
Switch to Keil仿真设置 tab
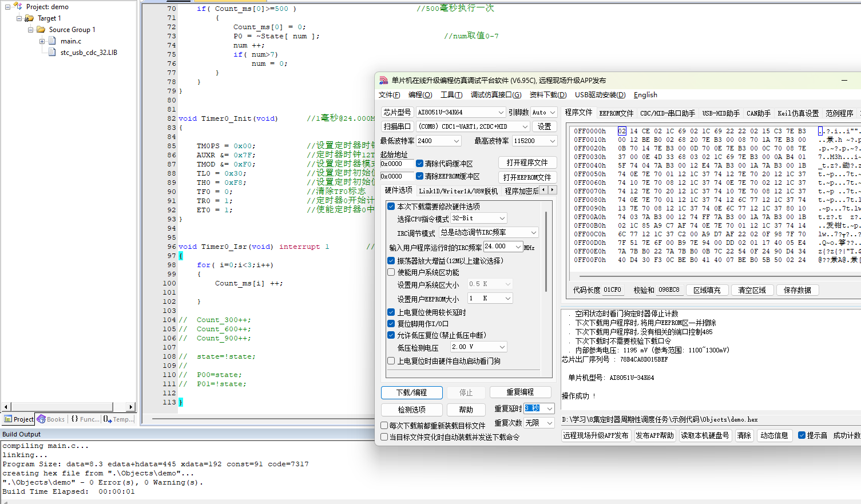click(x=798, y=113)
